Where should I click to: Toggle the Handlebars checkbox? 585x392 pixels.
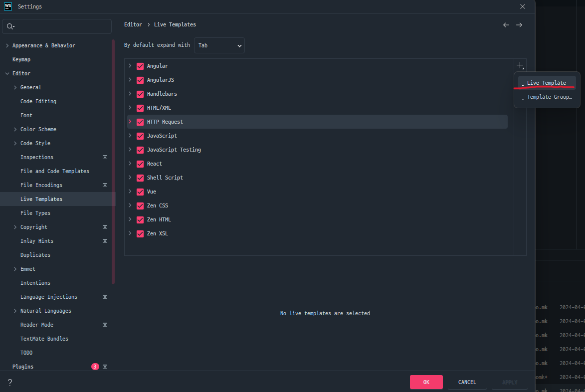point(140,94)
